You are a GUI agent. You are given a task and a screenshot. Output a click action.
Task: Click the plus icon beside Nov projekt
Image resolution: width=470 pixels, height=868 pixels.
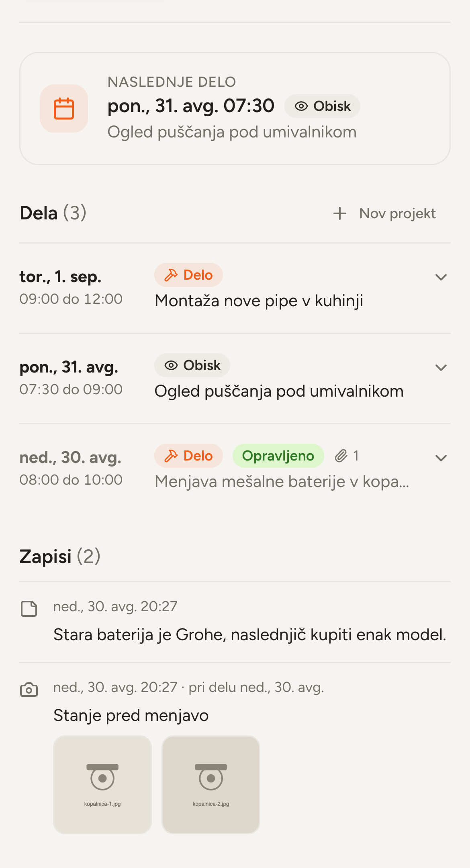(340, 213)
